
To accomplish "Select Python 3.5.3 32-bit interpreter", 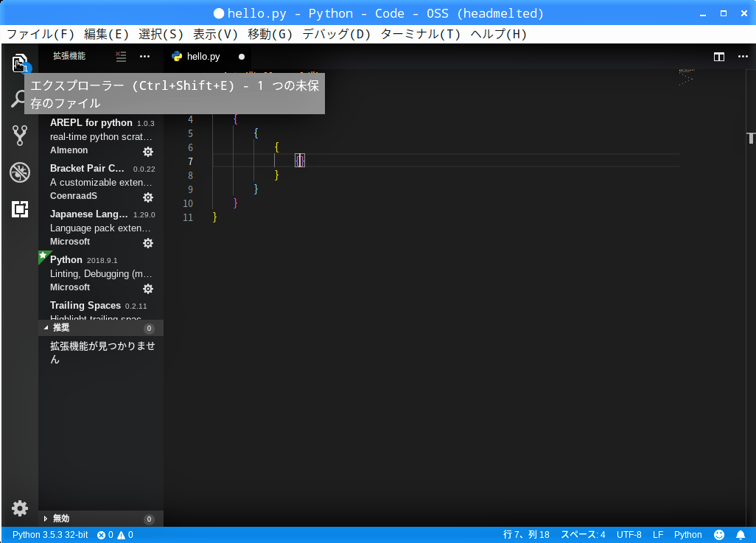I will point(50,535).
